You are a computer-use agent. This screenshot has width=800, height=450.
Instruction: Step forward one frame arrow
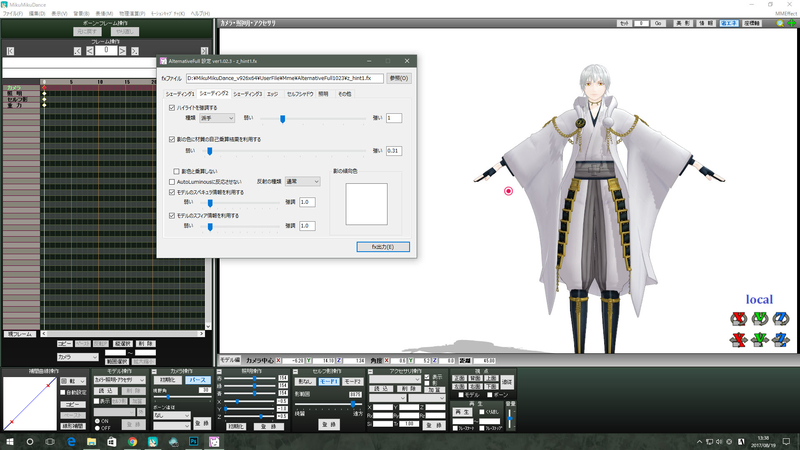[122, 51]
